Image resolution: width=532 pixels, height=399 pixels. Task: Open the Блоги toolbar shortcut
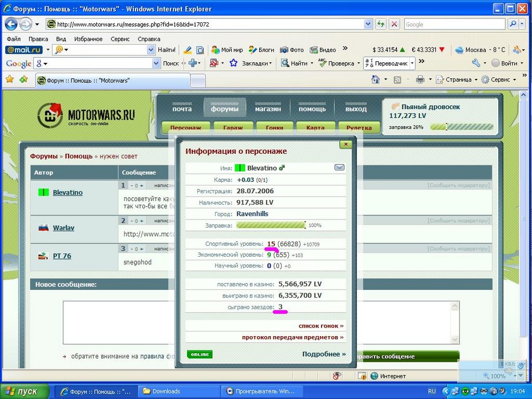(261, 50)
